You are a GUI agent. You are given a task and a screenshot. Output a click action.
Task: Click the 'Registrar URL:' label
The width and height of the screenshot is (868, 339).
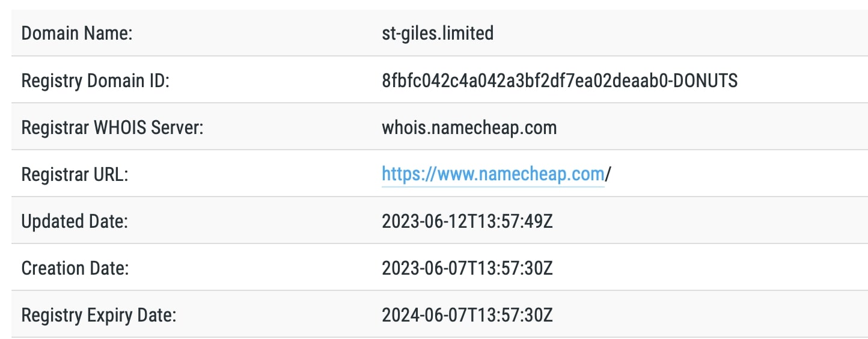coord(75,174)
